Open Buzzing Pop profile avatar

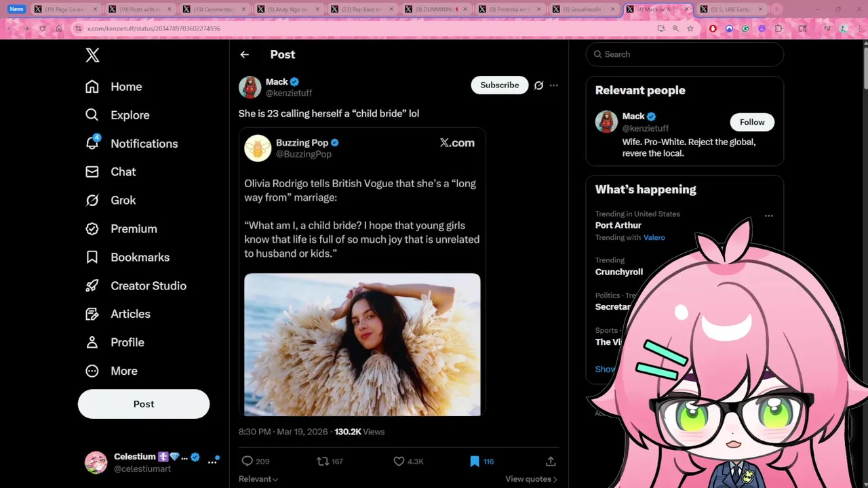258,148
